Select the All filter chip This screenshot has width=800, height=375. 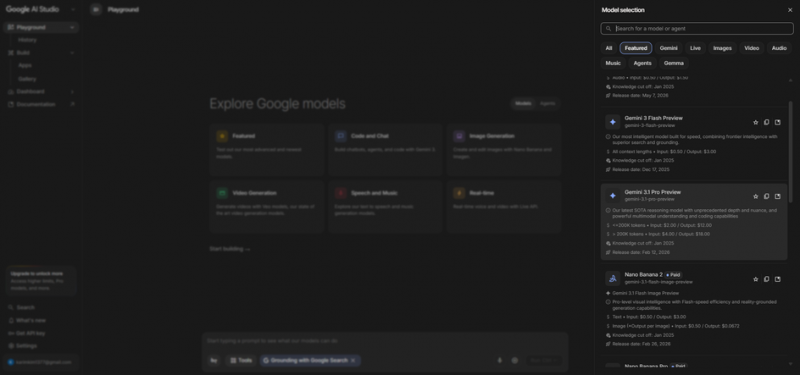[x=609, y=48]
